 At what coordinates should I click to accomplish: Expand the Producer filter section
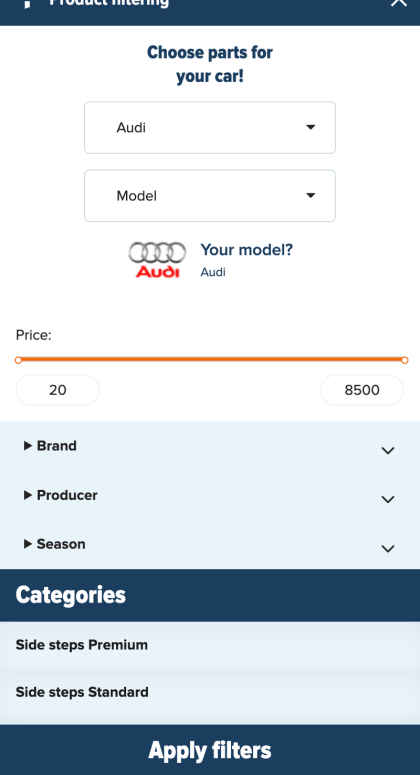(x=210, y=495)
